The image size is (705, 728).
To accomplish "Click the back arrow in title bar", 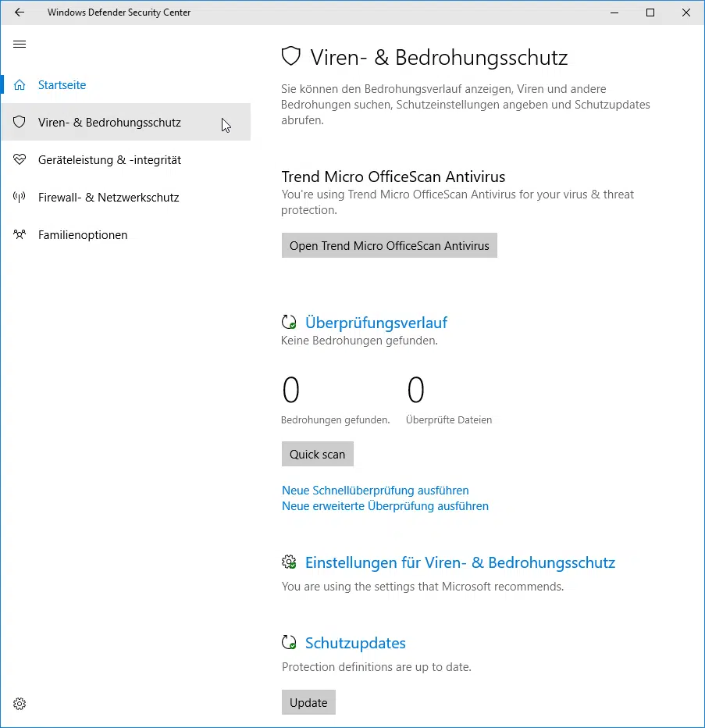I will [20, 12].
